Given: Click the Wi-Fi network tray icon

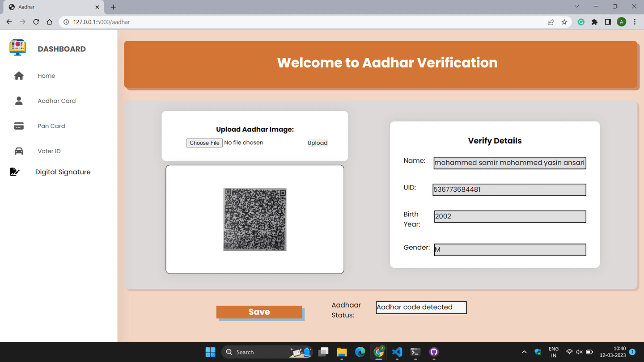Looking at the screenshot, I should [569, 352].
